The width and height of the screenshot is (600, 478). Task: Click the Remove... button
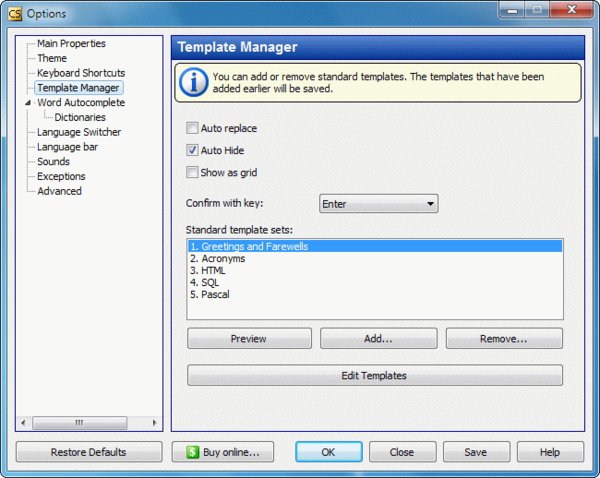503,339
